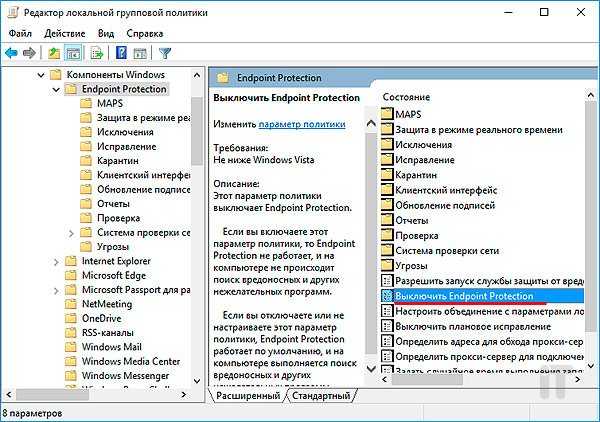Click the Up one level folder icon
Image resolution: width=600 pixels, height=422 pixels.
(x=54, y=53)
